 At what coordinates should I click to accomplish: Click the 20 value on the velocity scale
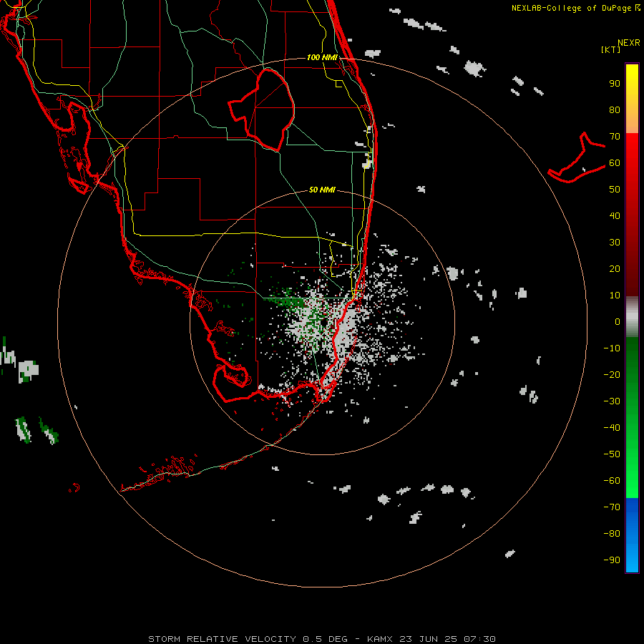(615, 269)
